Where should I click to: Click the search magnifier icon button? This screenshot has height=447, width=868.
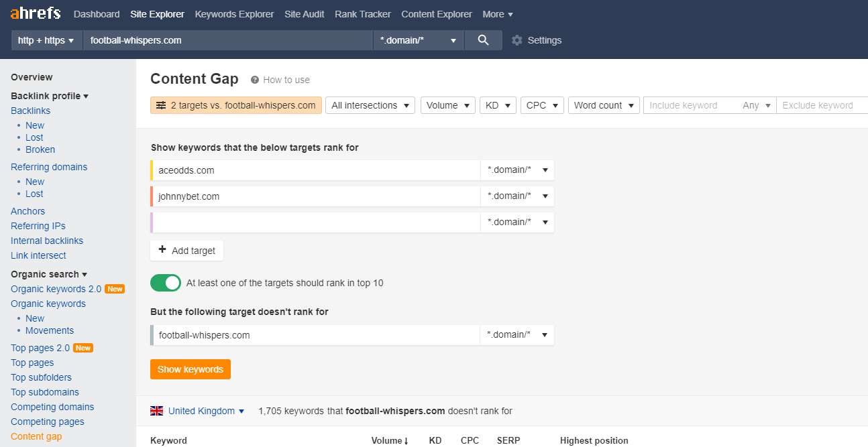pyautogui.click(x=483, y=40)
